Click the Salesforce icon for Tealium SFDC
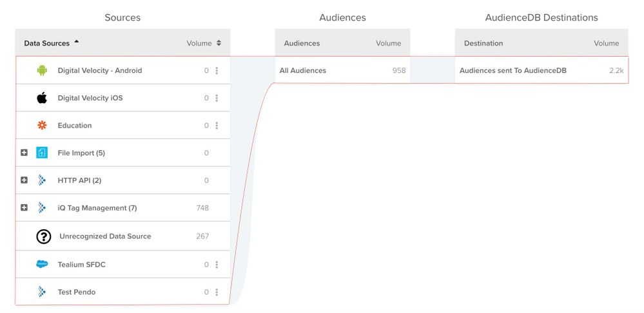The width and height of the screenshot is (644, 313). (x=43, y=264)
